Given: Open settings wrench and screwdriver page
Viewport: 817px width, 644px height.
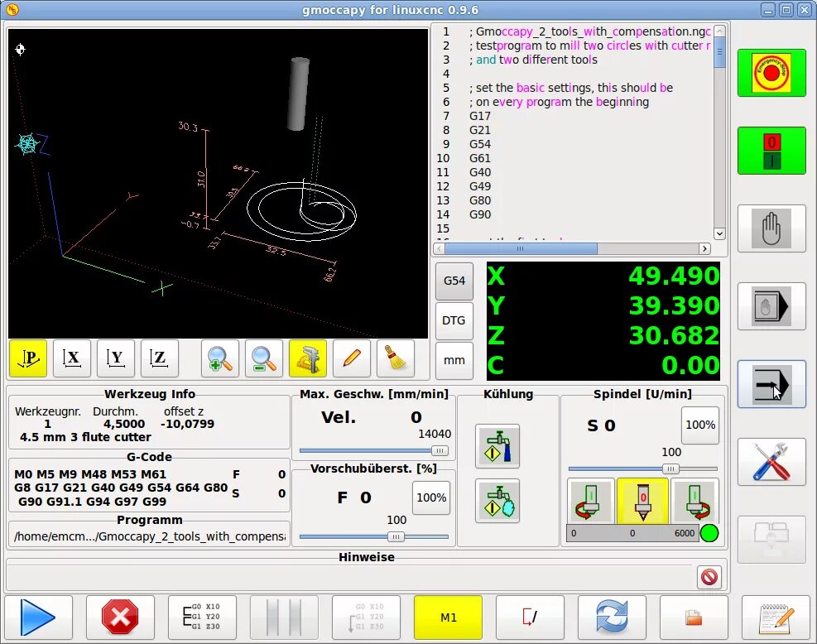Looking at the screenshot, I should pos(771,462).
